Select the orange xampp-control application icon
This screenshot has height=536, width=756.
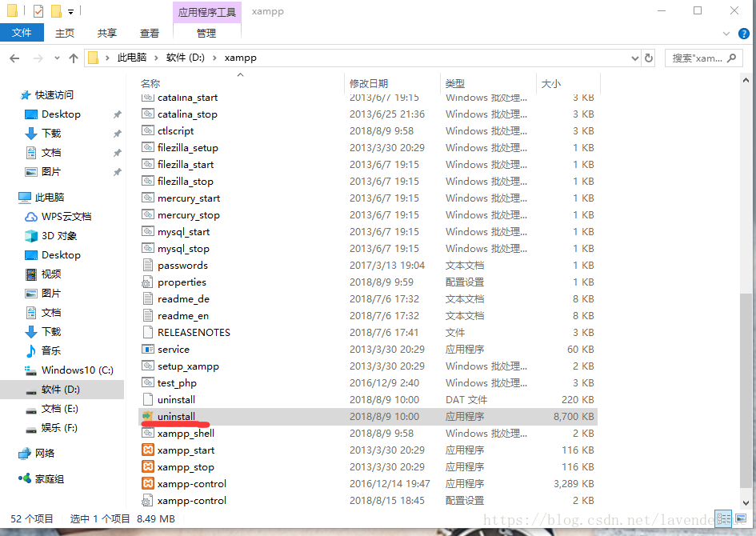click(x=147, y=483)
